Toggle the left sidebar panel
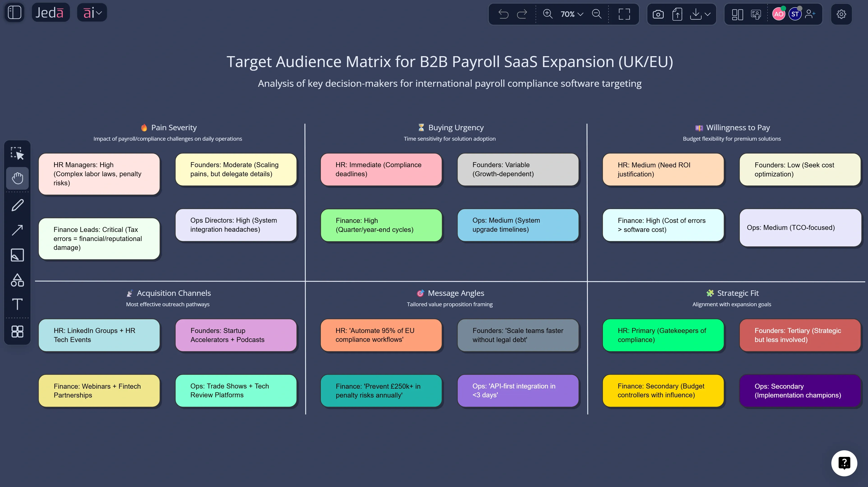Screen dimensions: 868x487 (14, 12)
